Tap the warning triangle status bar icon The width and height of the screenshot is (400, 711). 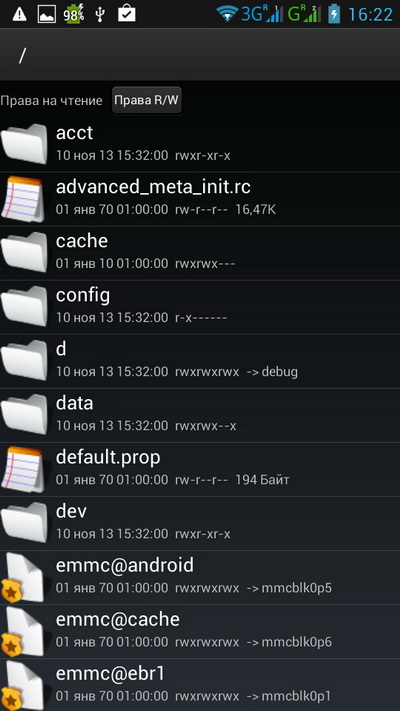[20, 15]
